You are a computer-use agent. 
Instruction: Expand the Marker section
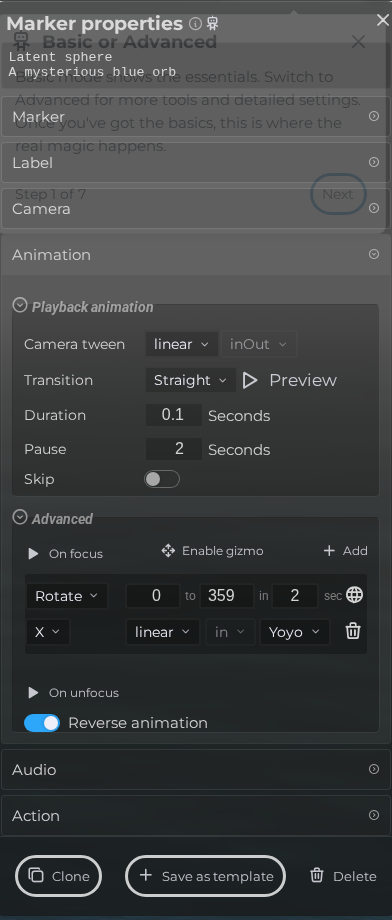[x=195, y=116]
